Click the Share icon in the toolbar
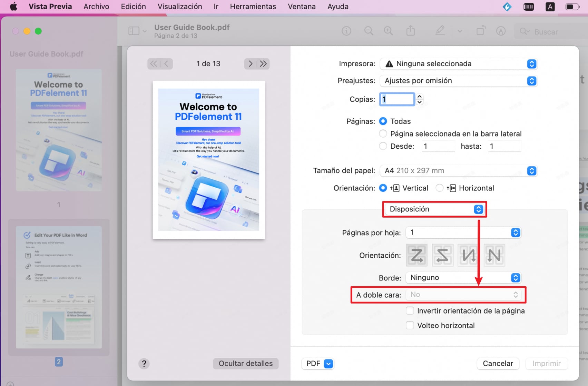The height and width of the screenshot is (386, 588). [x=411, y=31]
